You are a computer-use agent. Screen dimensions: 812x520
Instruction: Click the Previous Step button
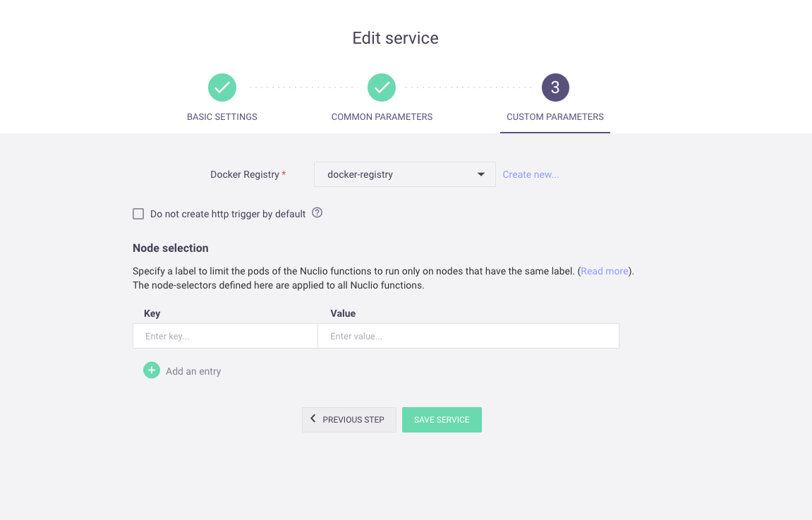(x=349, y=419)
